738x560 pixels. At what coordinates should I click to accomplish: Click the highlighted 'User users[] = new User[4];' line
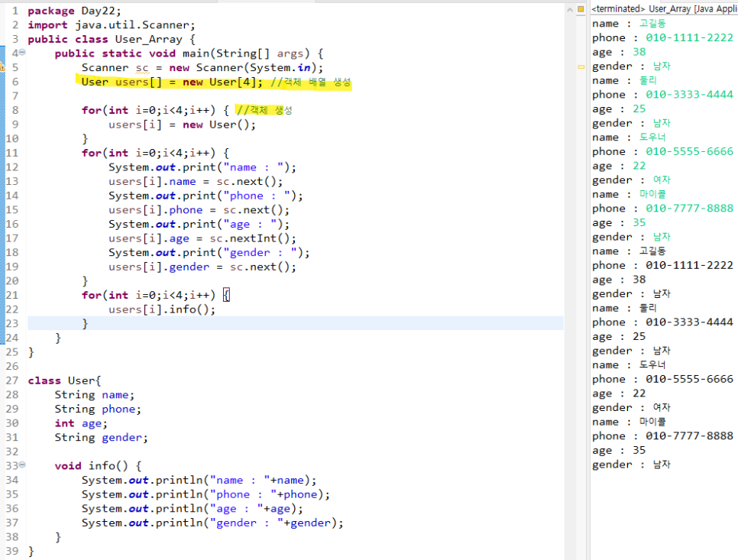(x=172, y=82)
